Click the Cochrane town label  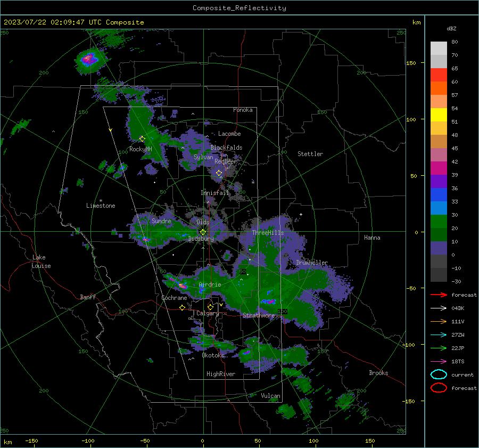174,298
